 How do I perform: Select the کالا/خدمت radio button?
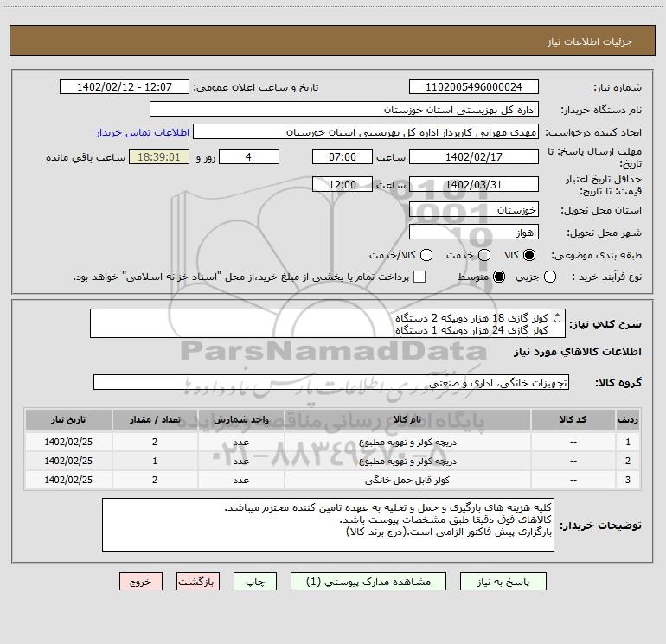point(426,255)
